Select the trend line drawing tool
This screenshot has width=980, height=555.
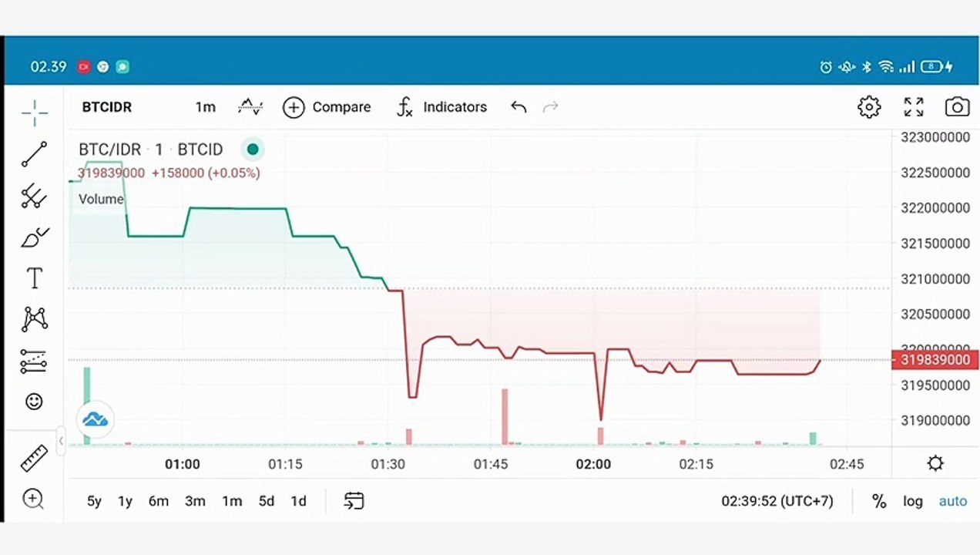click(x=34, y=154)
